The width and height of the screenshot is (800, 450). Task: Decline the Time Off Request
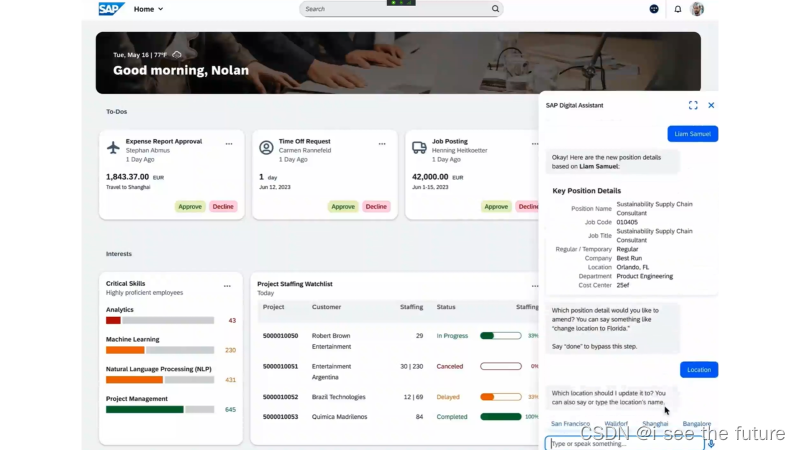pyautogui.click(x=376, y=207)
